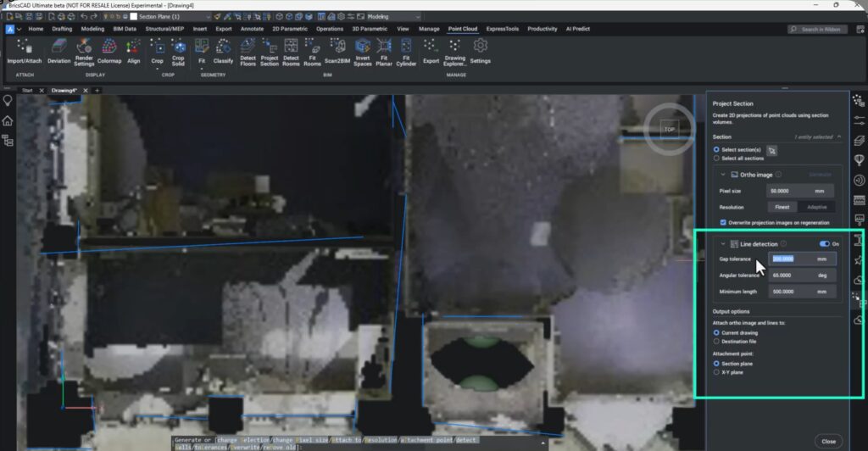Open point cloud Settings gear
868x451 pixels.
coord(480,52)
